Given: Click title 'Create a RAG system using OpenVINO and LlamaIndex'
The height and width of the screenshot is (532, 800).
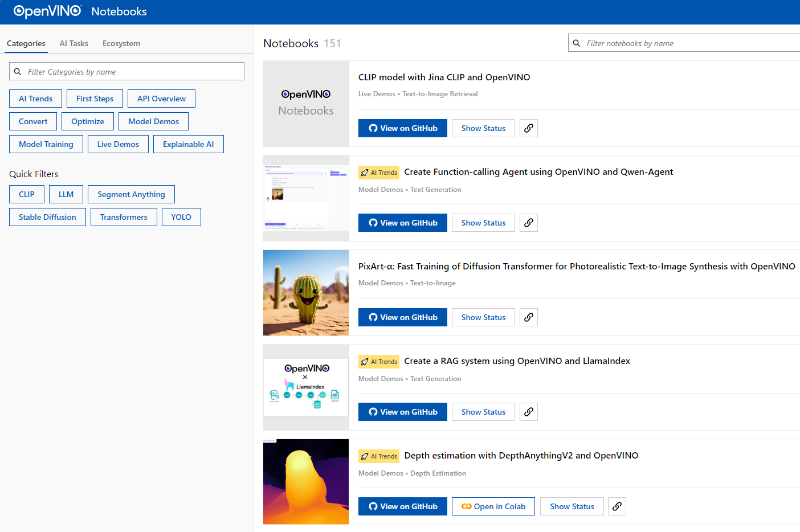Looking at the screenshot, I should pyautogui.click(x=517, y=361).
